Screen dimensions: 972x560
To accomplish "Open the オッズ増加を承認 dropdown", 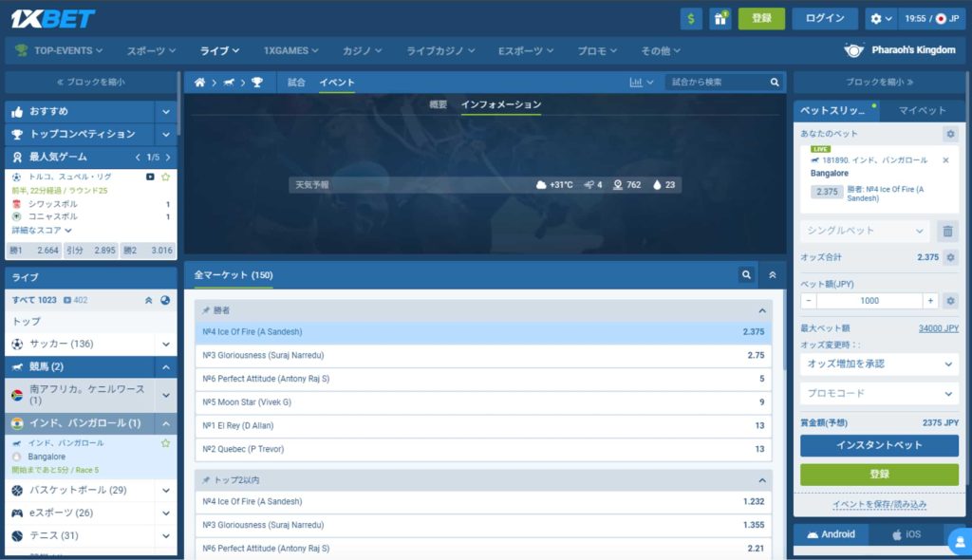I will pos(879,364).
